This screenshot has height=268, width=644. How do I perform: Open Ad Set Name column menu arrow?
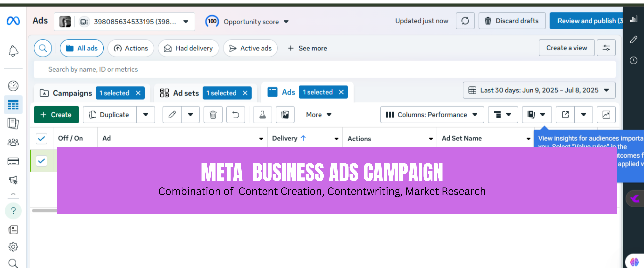pyautogui.click(x=528, y=139)
